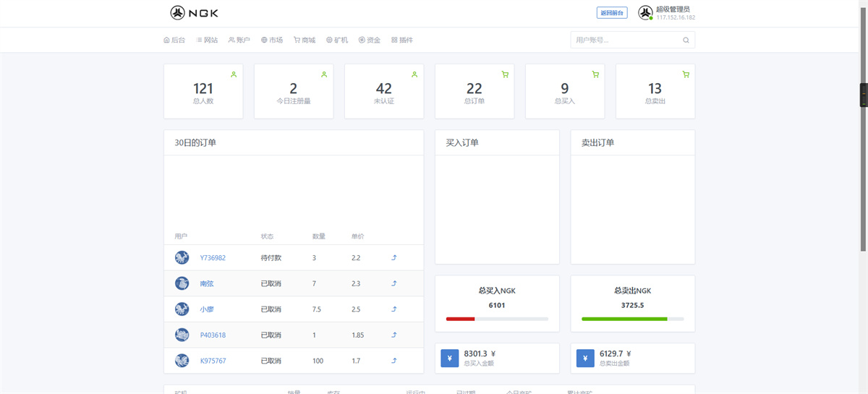Image resolution: width=868 pixels, height=394 pixels.
Task: Click the super admin avatar icon
Action: (645, 13)
